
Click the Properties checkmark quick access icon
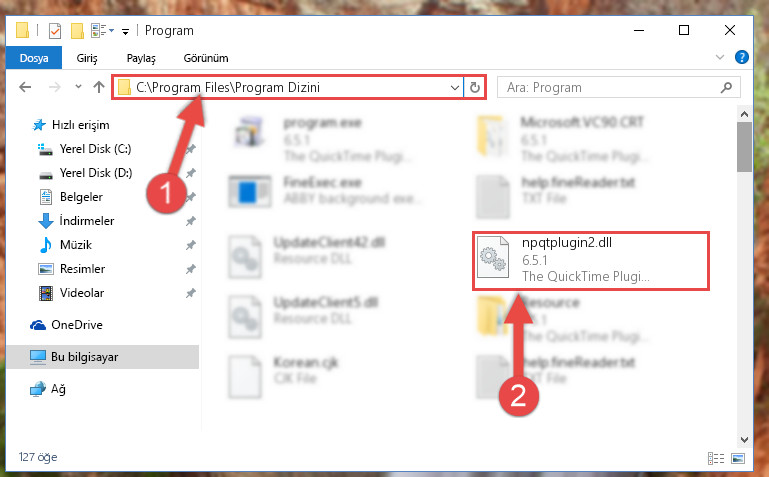point(55,31)
